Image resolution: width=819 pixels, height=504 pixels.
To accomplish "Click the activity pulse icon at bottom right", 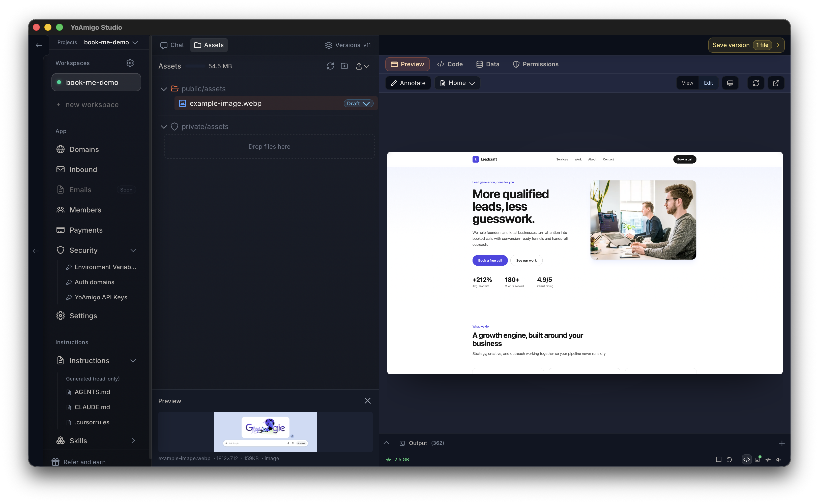I will [x=768, y=459].
